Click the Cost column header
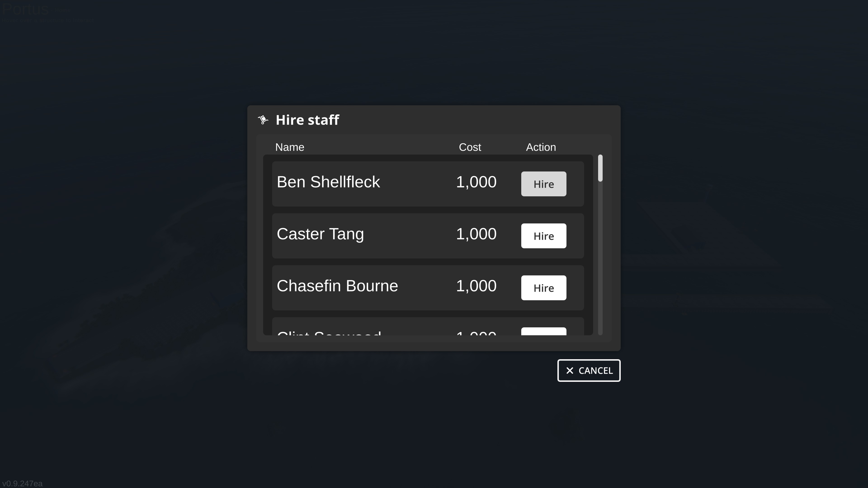Image resolution: width=868 pixels, height=488 pixels. pos(470,147)
